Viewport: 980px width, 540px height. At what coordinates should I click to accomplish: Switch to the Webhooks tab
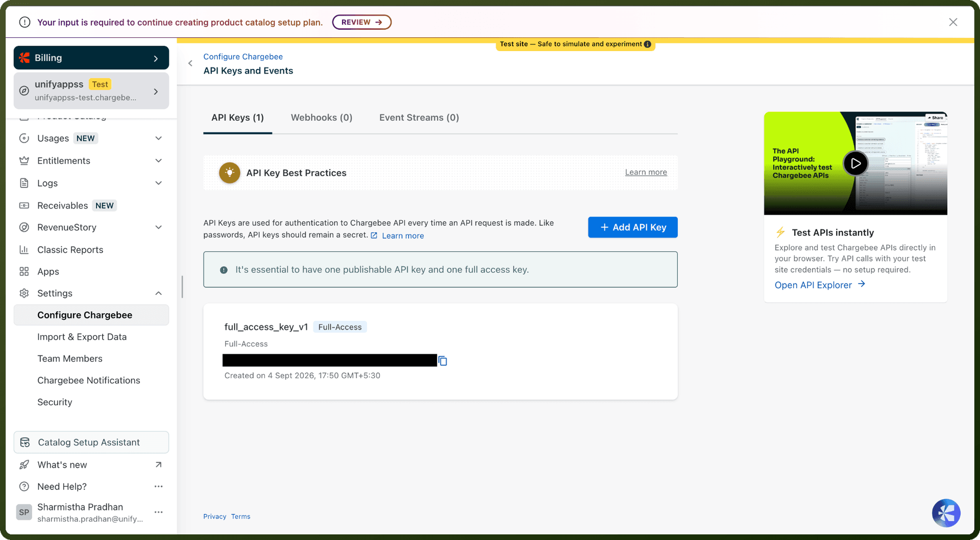coord(322,118)
